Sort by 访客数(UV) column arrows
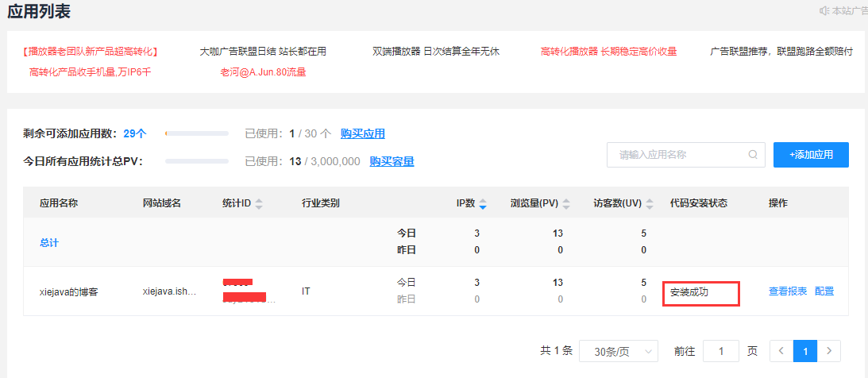Screen dimensions: 868x378 click(x=648, y=204)
